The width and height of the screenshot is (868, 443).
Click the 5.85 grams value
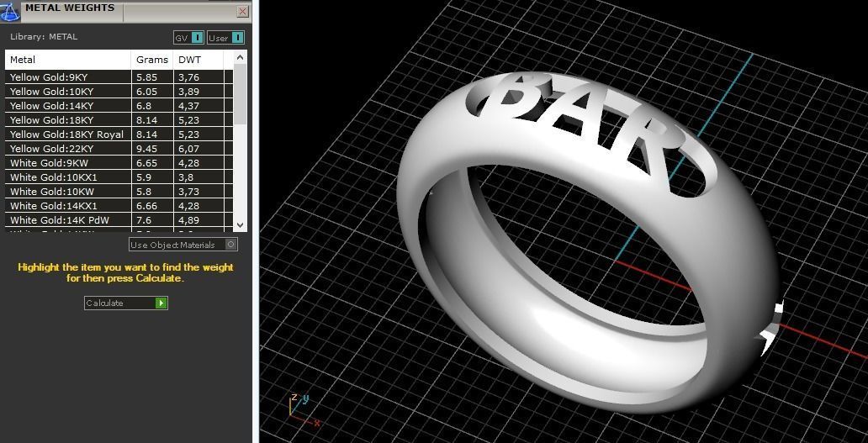(x=146, y=77)
